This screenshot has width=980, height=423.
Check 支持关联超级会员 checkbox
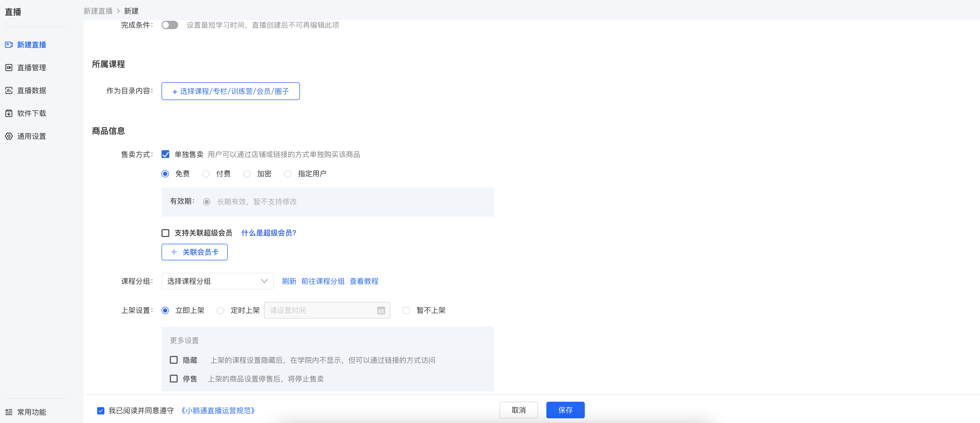click(165, 233)
